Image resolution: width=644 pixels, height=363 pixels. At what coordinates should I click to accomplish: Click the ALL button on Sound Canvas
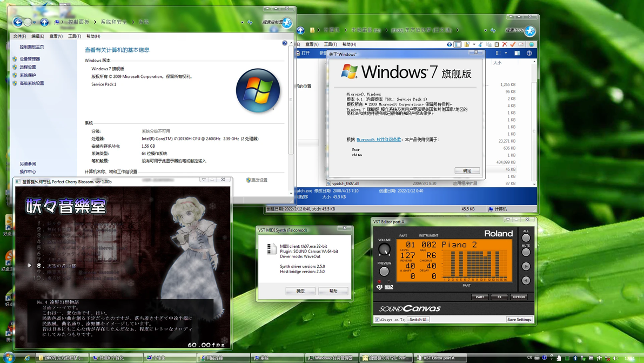pos(526,237)
